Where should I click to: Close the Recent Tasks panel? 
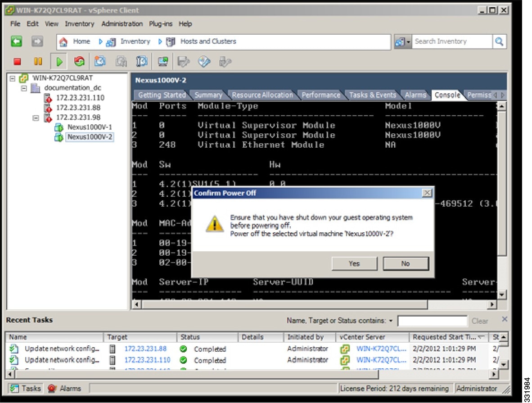504,319
